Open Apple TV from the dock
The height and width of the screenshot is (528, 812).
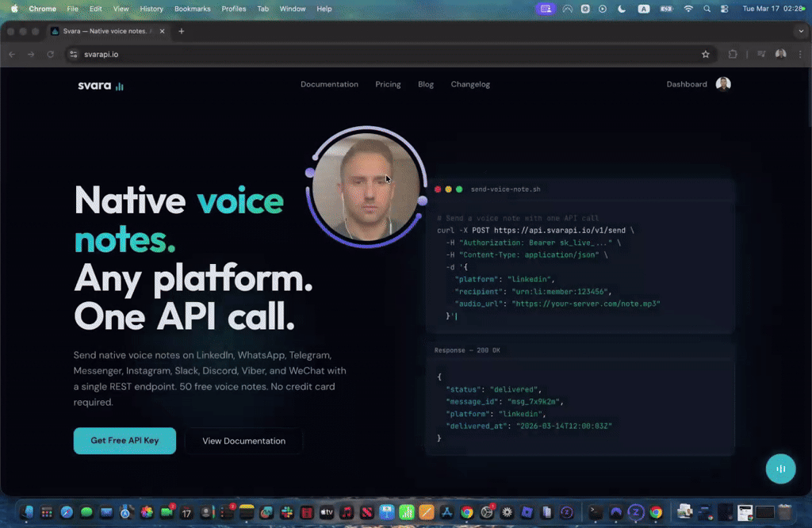pos(327,512)
